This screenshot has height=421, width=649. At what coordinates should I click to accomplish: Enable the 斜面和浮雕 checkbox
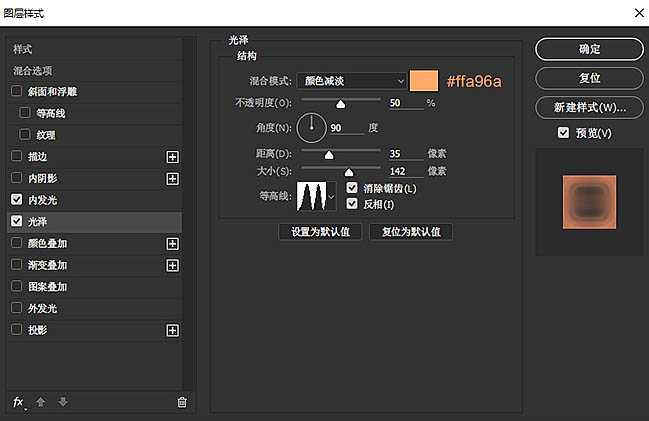(x=17, y=92)
